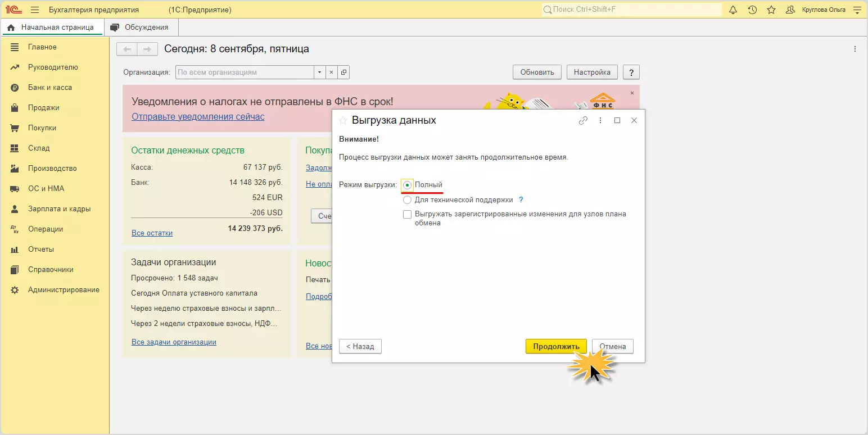The width and height of the screenshot is (868, 435).
Task: Click the user Круглова Ольга profile icon
Action: pos(790,10)
